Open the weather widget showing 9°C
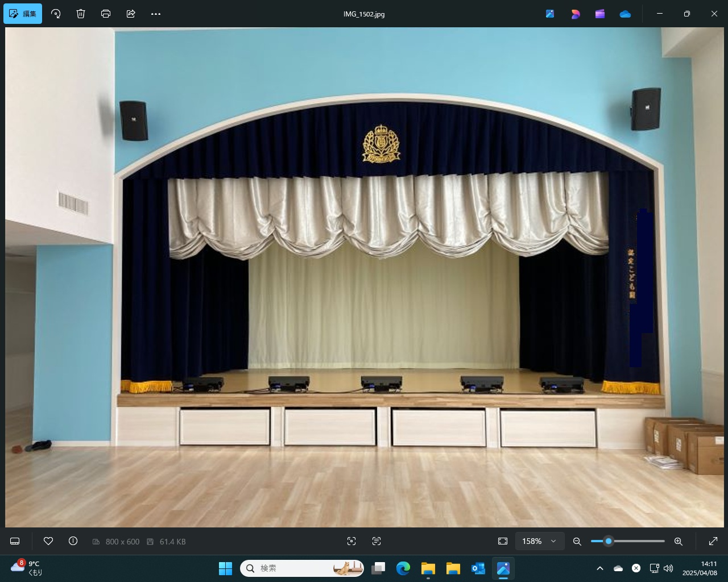Image resolution: width=728 pixels, height=582 pixels. pos(27,568)
